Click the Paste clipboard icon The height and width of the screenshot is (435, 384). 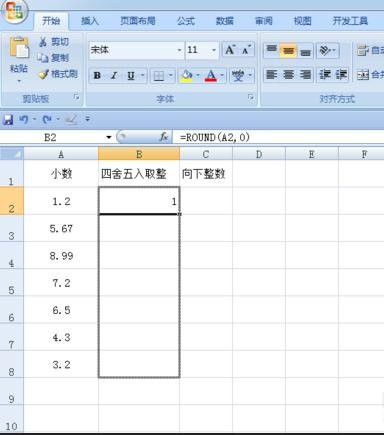(19, 48)
